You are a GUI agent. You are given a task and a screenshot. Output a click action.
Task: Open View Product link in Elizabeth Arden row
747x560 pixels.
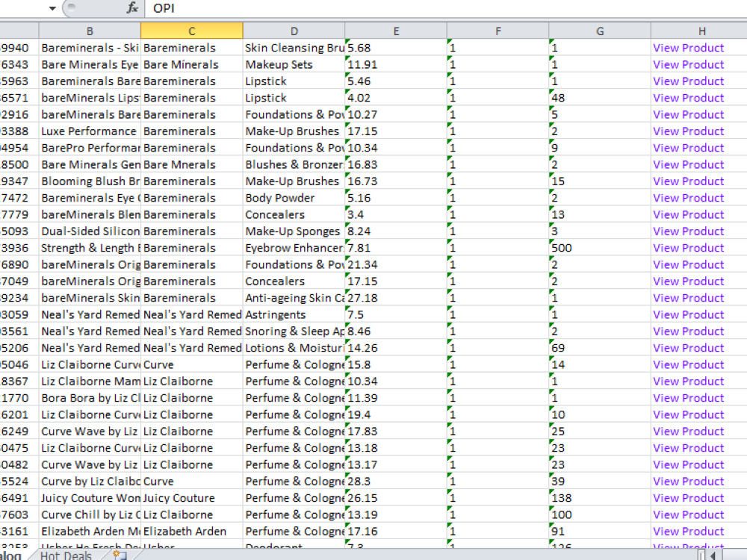(x=689, y=531)
